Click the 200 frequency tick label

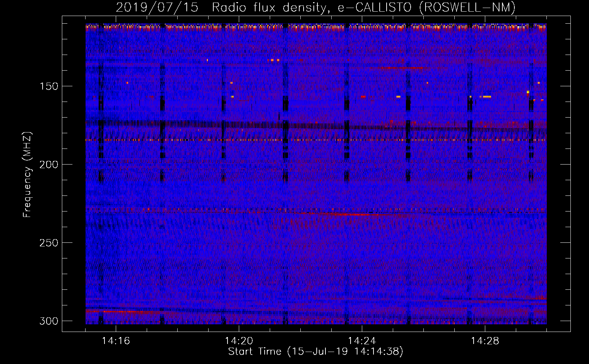tap(49, 165)
